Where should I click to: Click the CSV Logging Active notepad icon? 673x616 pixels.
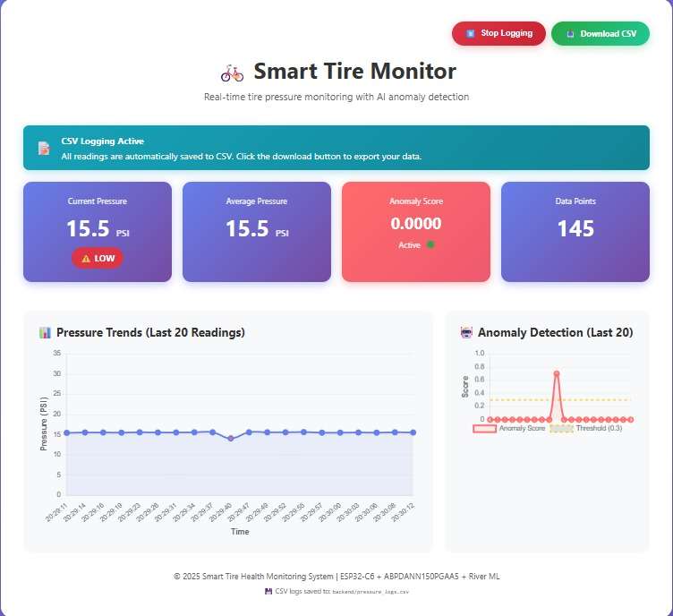(43, 149)
